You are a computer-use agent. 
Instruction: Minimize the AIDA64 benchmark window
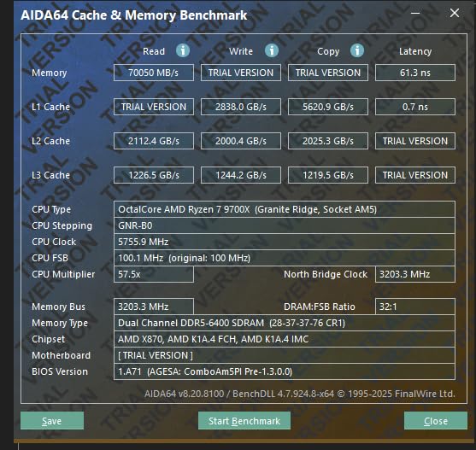(x=415, y=13)
